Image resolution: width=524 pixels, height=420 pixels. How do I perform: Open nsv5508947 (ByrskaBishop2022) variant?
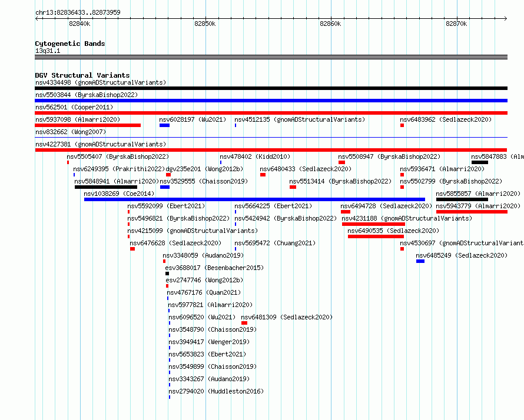tap(389, 156)
